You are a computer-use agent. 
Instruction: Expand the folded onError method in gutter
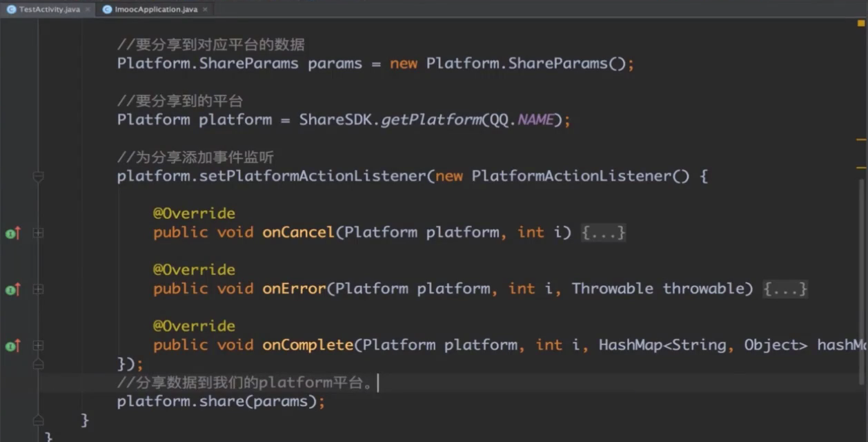click(x=38, y=290)
